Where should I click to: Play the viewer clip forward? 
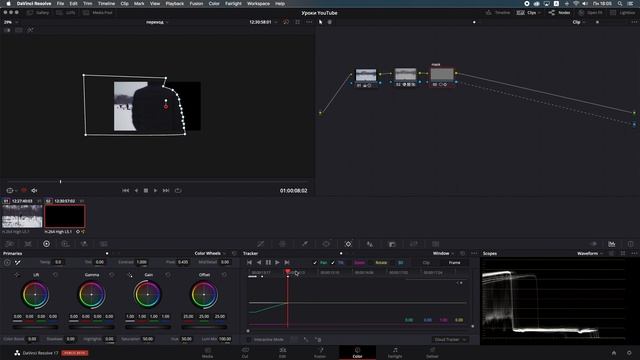pyautogui.click(x=156, y=191)
